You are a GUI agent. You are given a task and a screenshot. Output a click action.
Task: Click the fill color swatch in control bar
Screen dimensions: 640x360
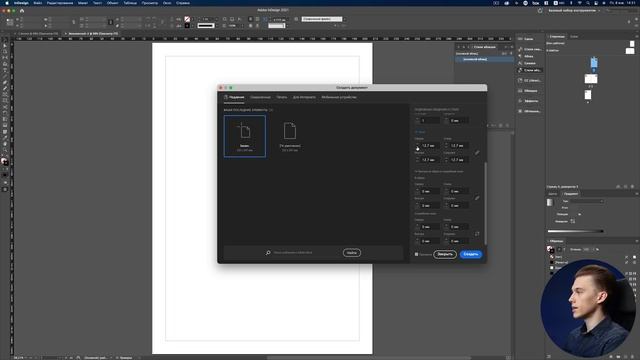(187, 19)
